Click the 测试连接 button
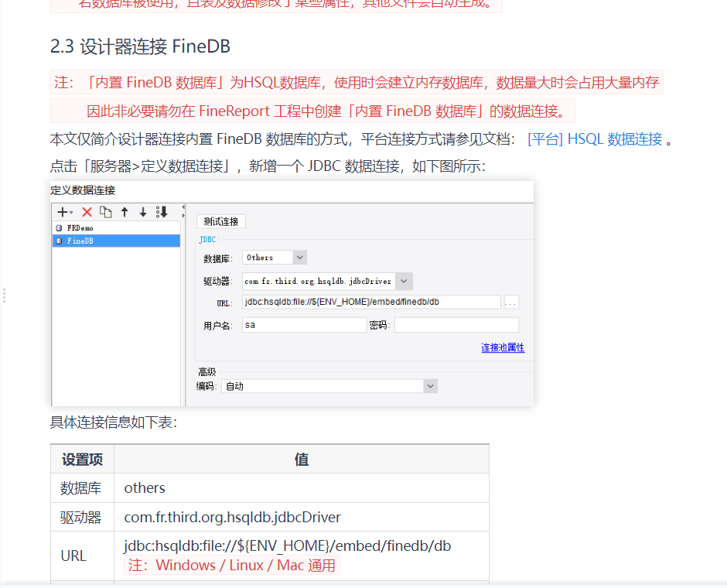727x588 pixels. [x=220, y=221]
